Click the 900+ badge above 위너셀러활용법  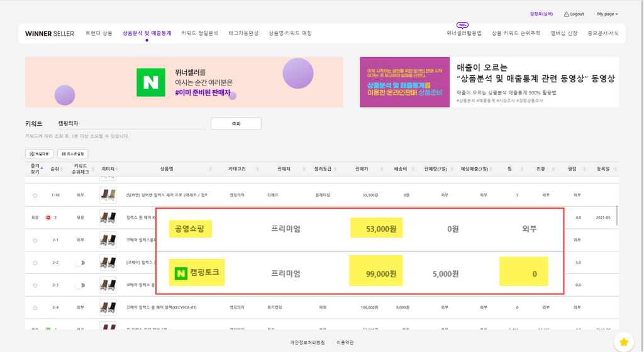tap(462, 25)
